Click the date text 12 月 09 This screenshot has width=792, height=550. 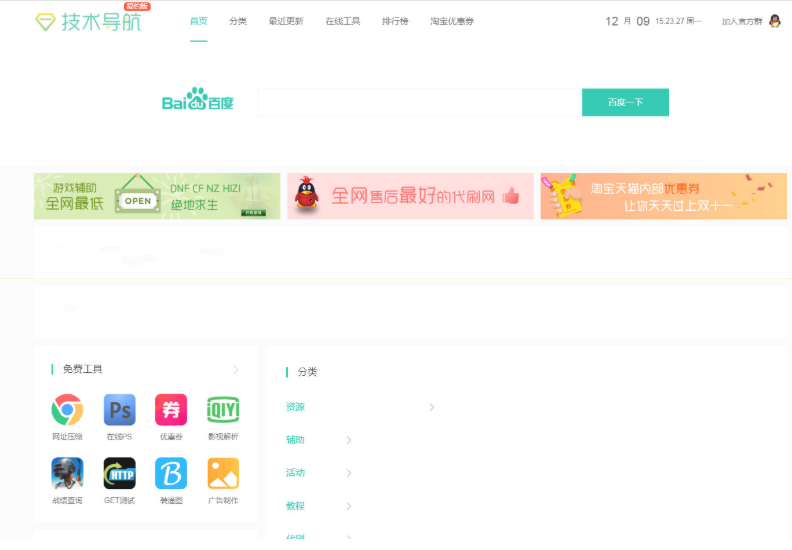627,21
